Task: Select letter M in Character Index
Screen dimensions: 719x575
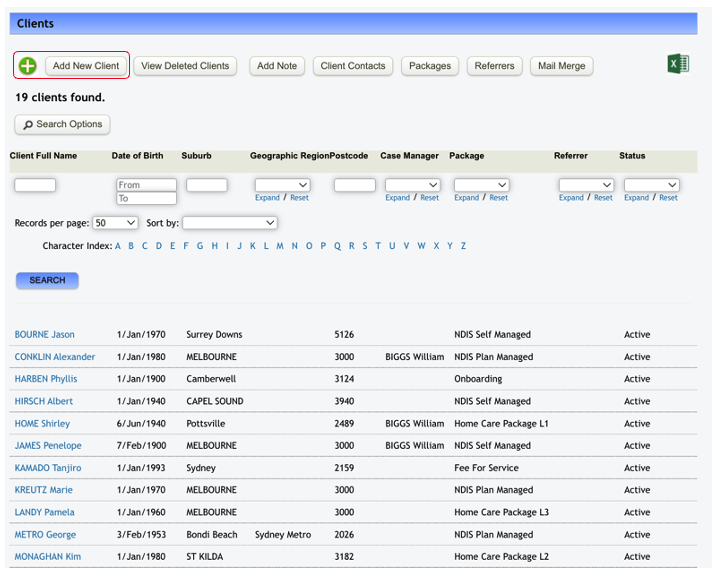Action: click(281, 246)
